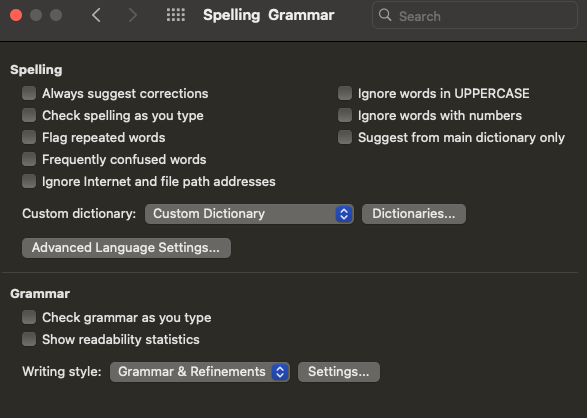The height and width of the screenshot is (418, 587).
Task: Check Suggest from main dictionary only
Action: tap(345, 137)
